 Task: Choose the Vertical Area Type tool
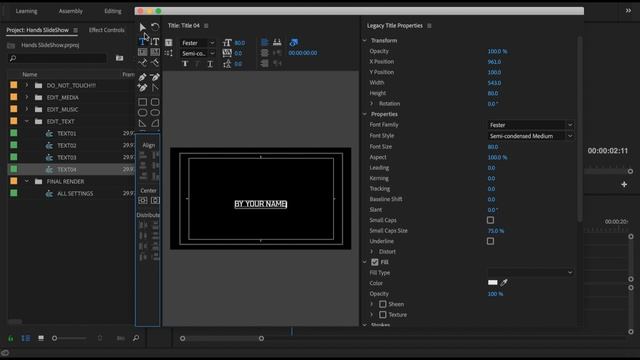tap(155, 52)
